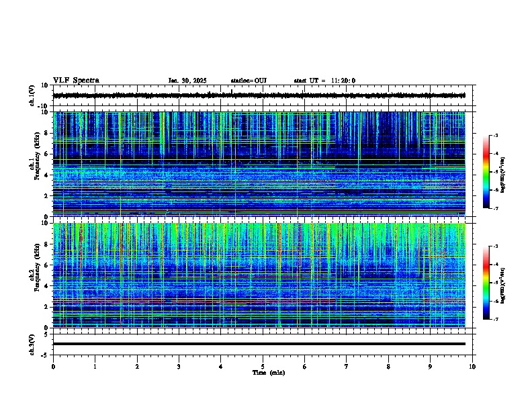The height and width of the screenshot is (411, 532).
Task: Click time axis tick label "9"
Action: (430, 367)
